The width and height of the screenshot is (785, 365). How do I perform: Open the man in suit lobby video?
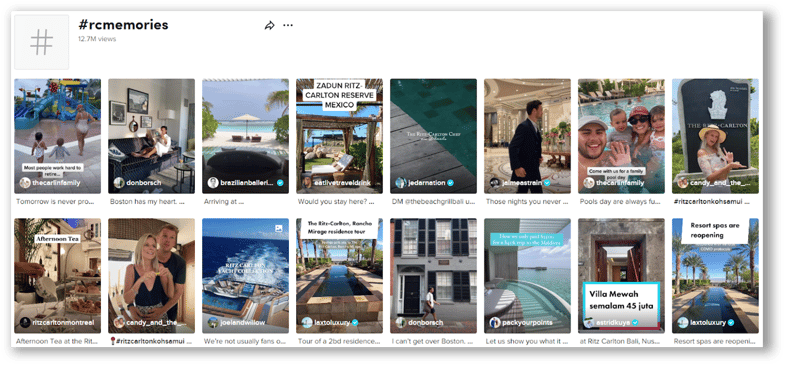point(527,136)
